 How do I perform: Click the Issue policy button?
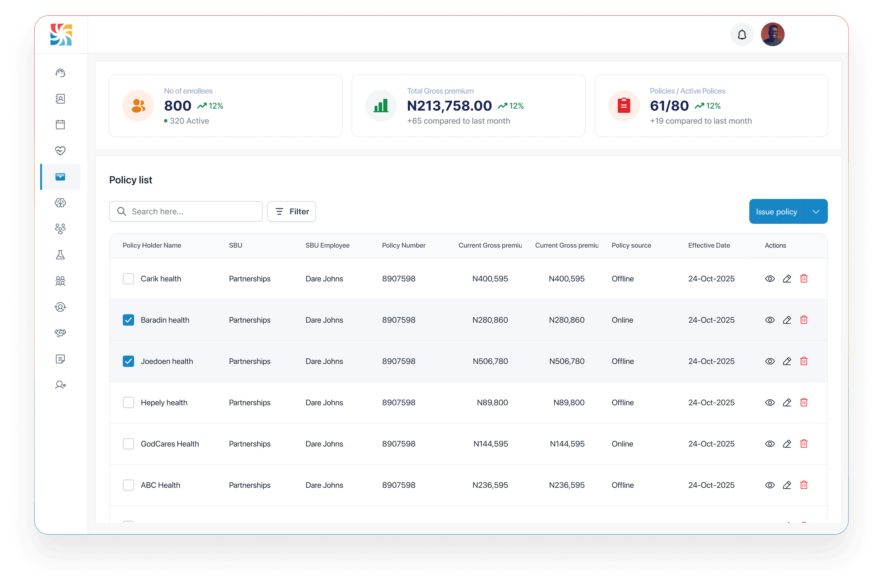[776, 212]
